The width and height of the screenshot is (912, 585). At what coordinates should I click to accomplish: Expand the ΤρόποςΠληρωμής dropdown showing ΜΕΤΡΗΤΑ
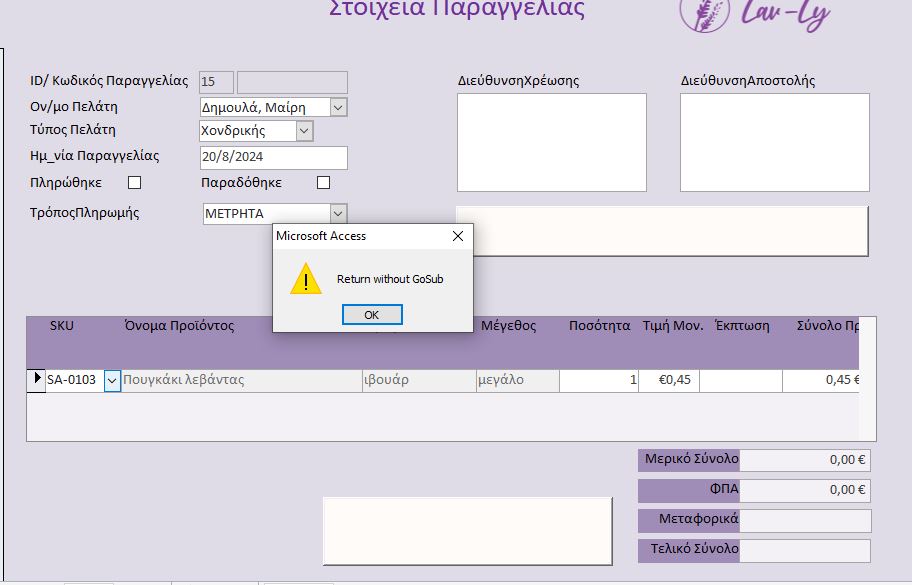click(336, 212)
